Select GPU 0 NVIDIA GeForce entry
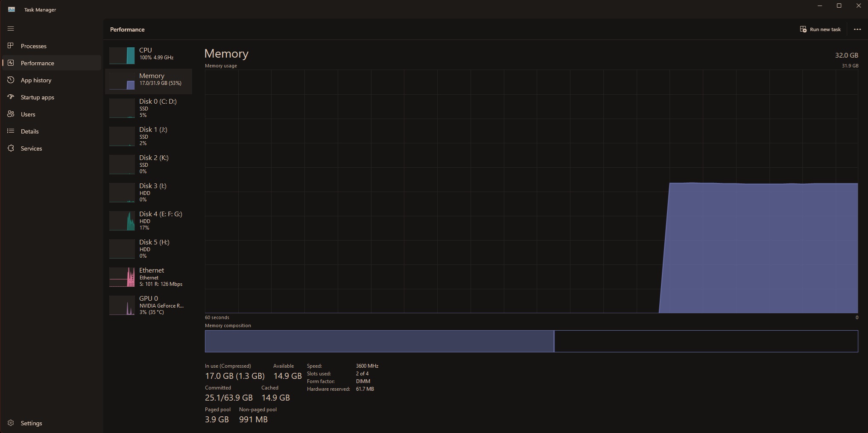Screen dimensions: 868x433 tap(149, 305)
